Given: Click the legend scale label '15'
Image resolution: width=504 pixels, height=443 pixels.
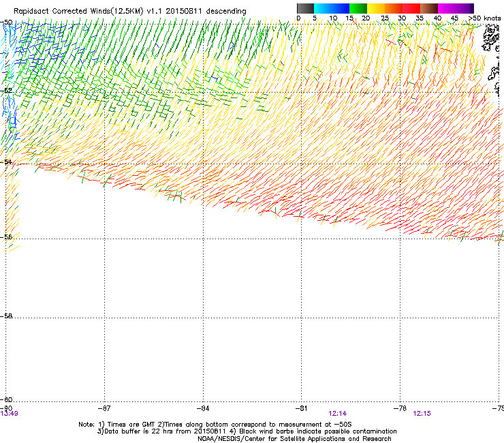Looking at the screenshot, I should (x=349, y=18).
